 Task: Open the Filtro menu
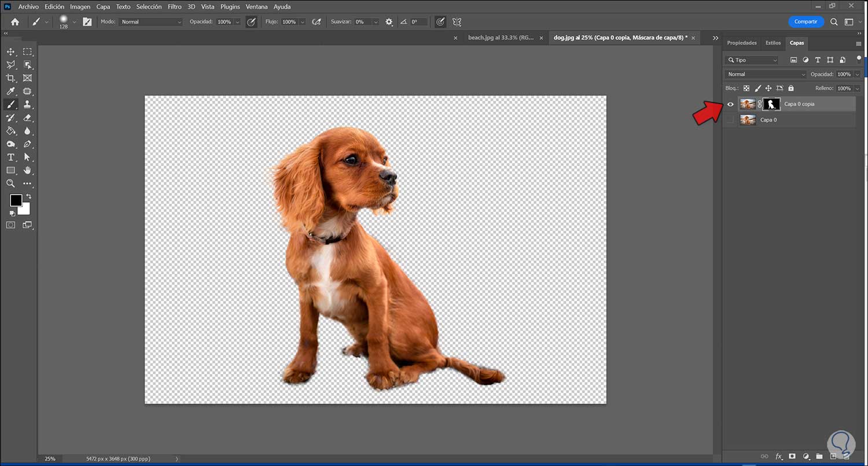click(174, 7)
